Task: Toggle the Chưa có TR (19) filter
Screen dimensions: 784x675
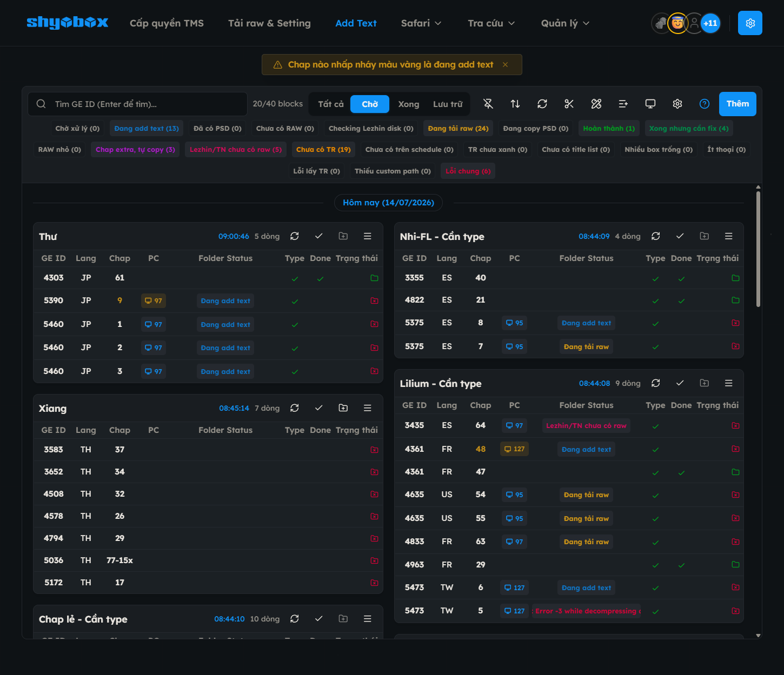Action: [x=323, y=150]
